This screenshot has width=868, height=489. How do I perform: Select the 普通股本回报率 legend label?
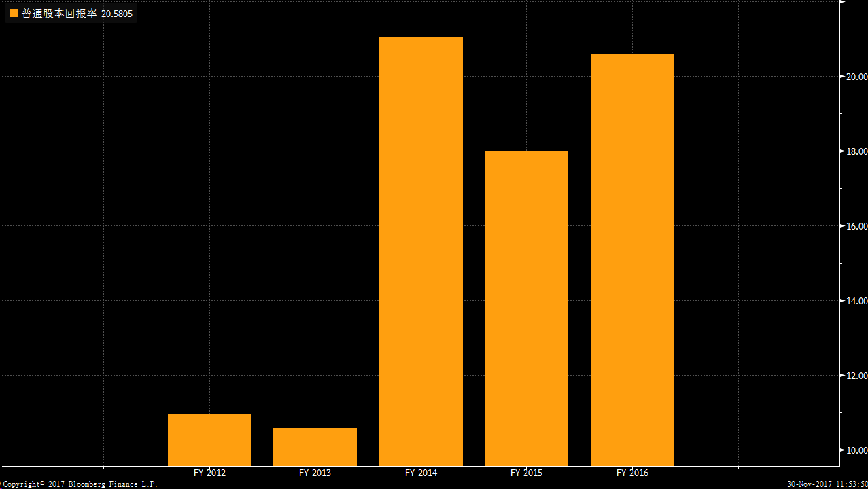coord(59,13)
